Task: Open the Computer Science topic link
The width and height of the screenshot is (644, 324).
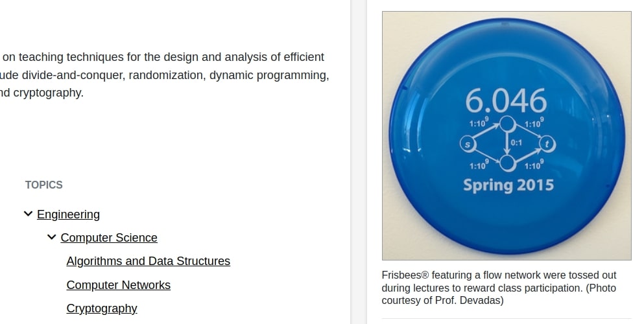Action: 109,238
